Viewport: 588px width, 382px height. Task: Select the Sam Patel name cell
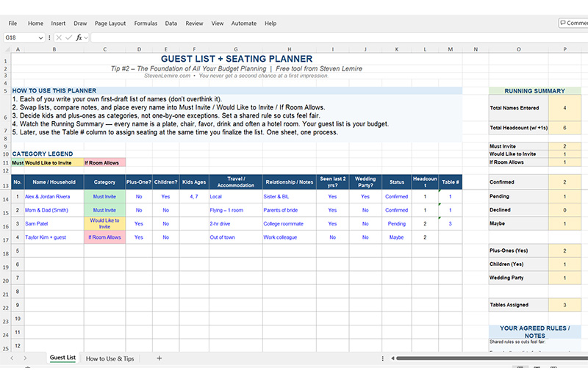(54, 223)
